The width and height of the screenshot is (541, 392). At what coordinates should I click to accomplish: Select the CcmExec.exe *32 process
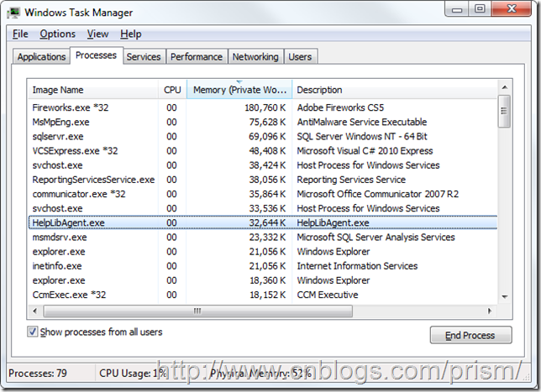[x=263, y=295]
